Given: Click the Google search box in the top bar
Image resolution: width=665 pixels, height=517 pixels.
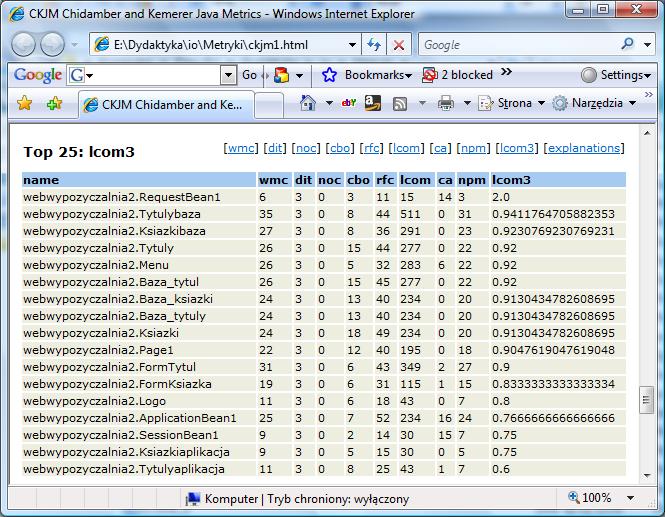Looking at the screenshot, I should [518, 45].
